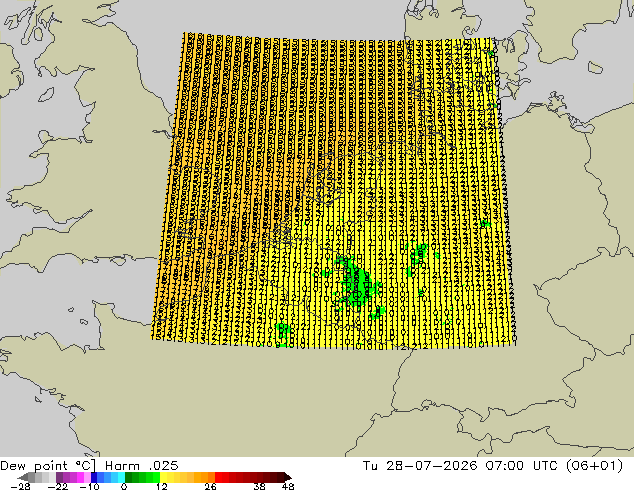Click the '12' legend label

162,486
